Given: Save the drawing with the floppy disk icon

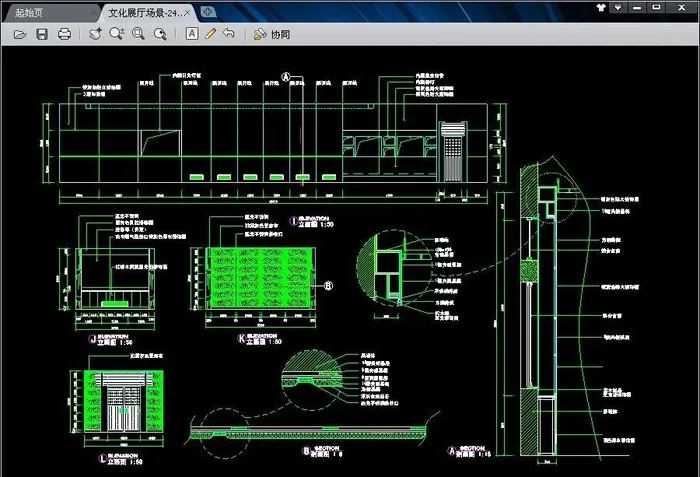Looking at the screenshot, I should 42,34.
